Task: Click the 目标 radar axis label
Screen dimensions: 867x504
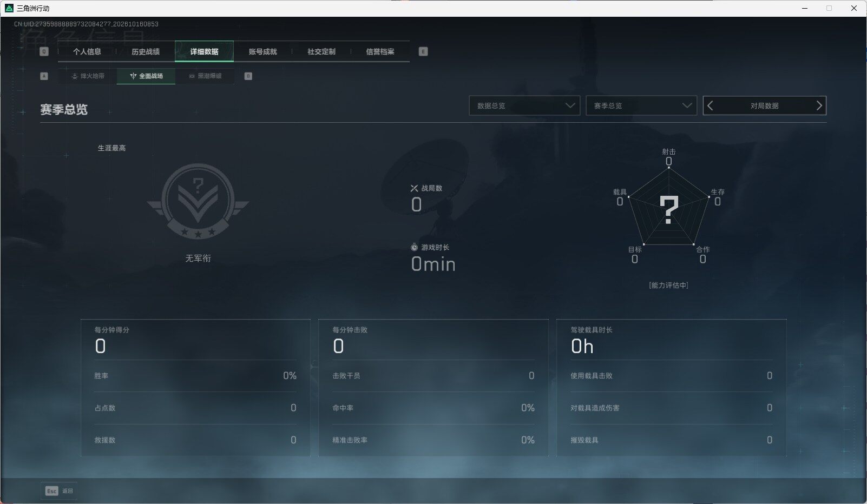Action: click(x=635, y=249)
